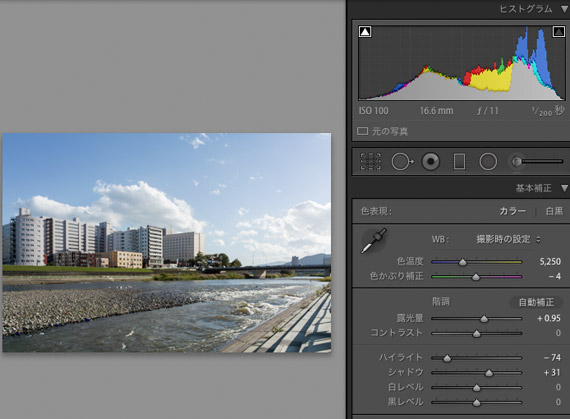Select the Radial Filter tool
570x419 pixels.
488,161
